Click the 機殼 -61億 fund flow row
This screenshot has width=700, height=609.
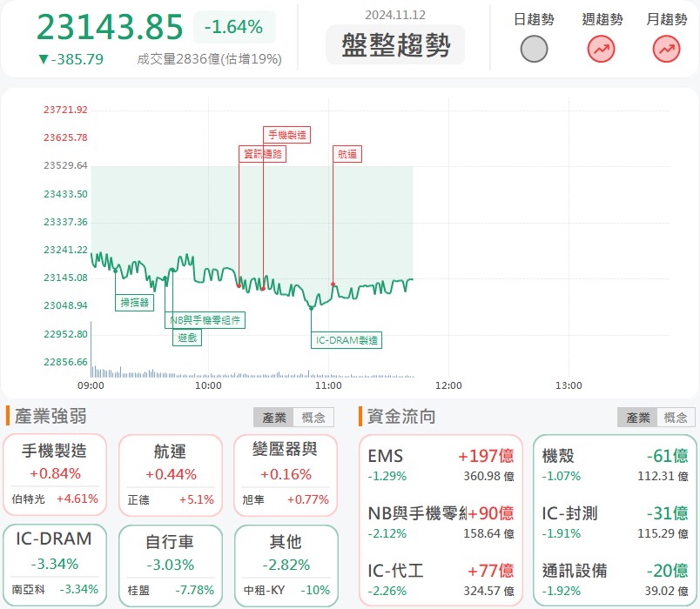point(615,465)
